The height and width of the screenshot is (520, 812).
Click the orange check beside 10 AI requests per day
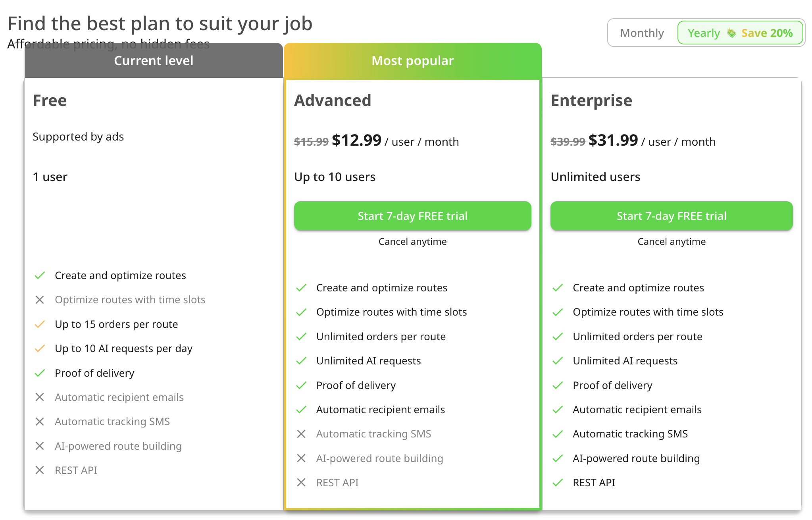point(40,349)
